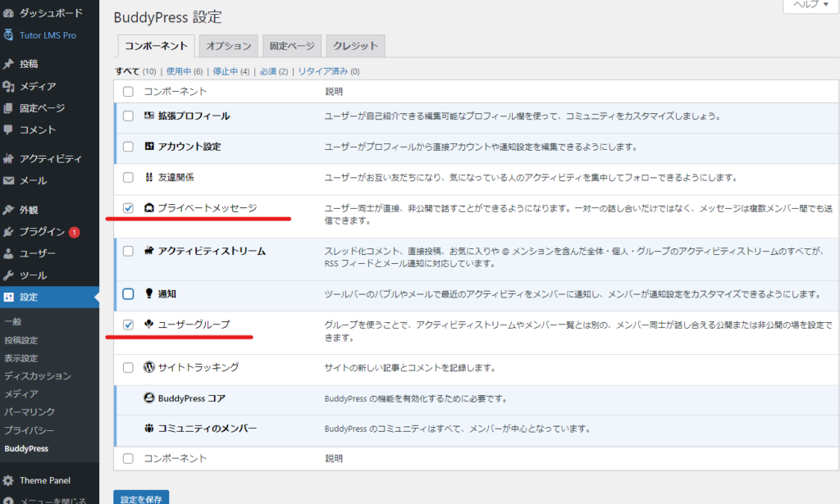Click the red plugin update badge
The width and height of the screenshot is (840, 504).
(74, 232)
